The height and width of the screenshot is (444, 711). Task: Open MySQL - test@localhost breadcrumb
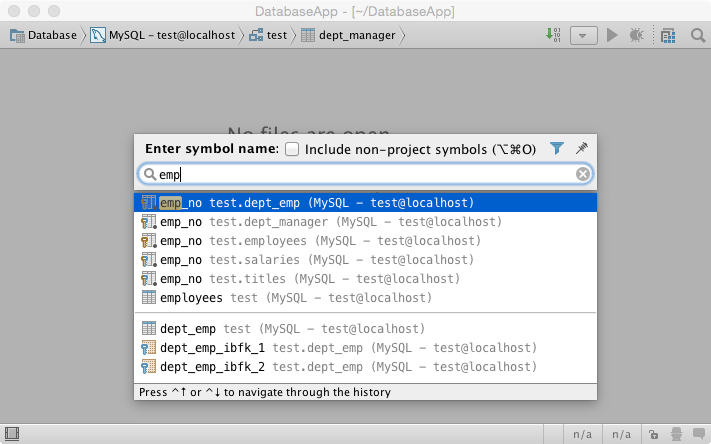(x=163, y=35)
